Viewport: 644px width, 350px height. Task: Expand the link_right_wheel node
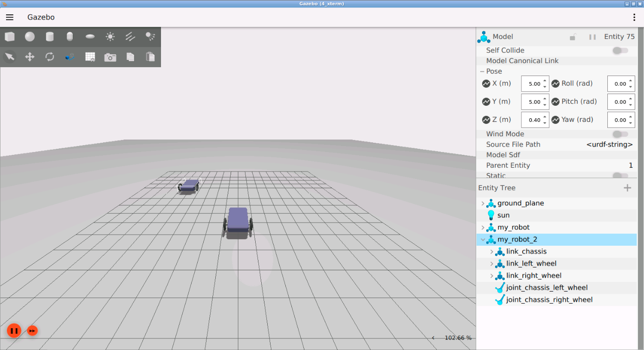point(492,276)
